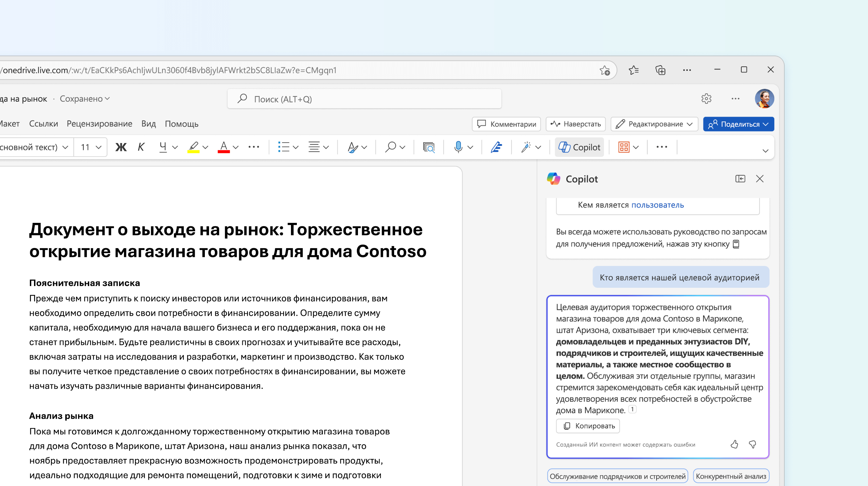Screen dimensions: 868x486
Task: Toggle italic formatting (К)
Action: tap(141, 147)
